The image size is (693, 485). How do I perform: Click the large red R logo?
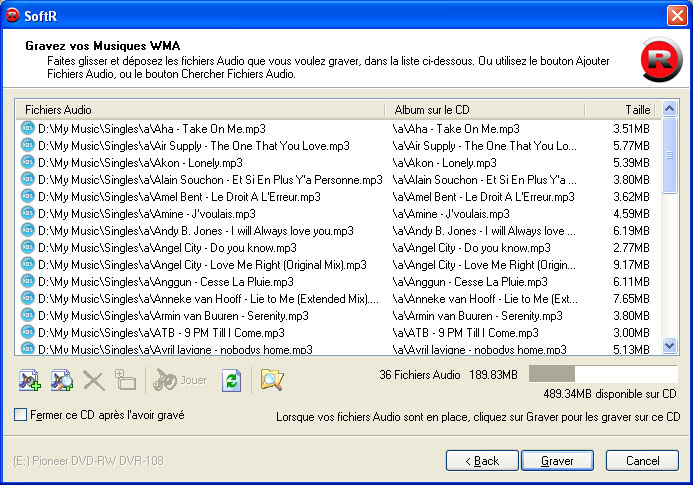pyautogui.click(x=662, y=60)
